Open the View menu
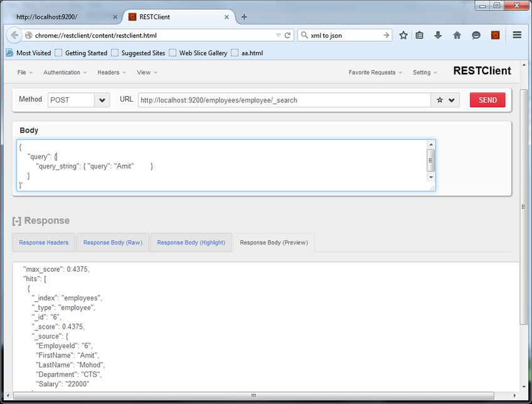 coord(147,72)
